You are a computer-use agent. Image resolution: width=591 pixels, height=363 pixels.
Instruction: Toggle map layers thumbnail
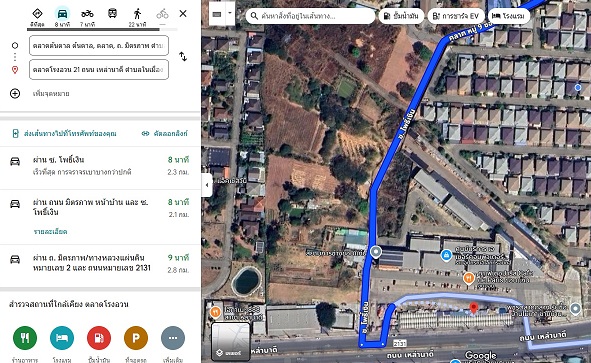pyautogui.click(x=230, y=341)
